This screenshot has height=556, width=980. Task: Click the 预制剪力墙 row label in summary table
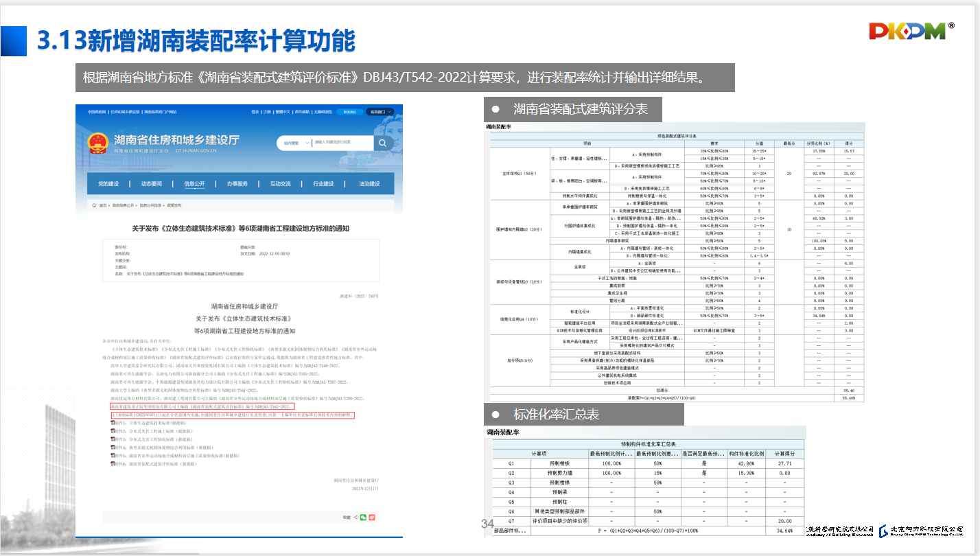pos(560,474)
